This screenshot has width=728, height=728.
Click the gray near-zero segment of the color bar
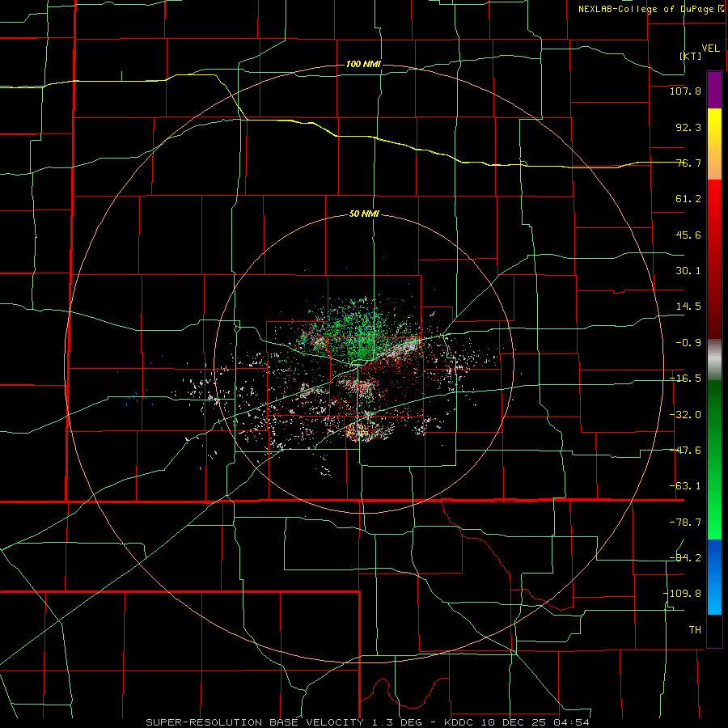[x=714, y=360]
